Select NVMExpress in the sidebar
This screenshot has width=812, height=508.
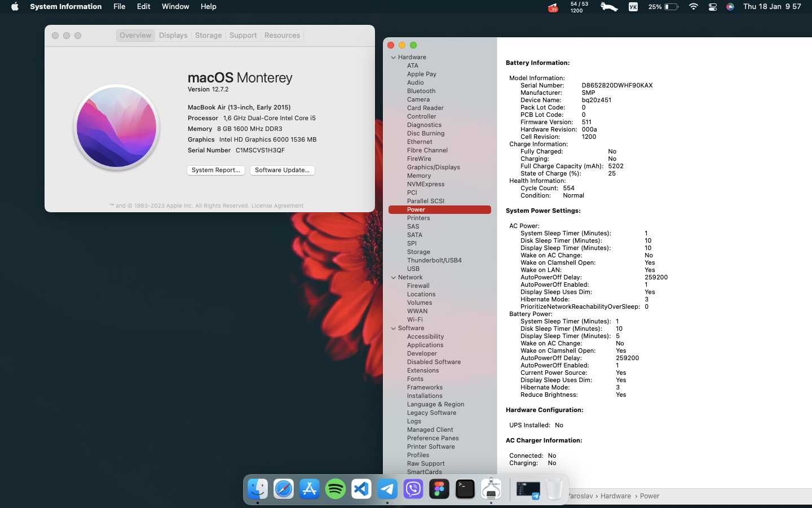(x=426, y=184)
